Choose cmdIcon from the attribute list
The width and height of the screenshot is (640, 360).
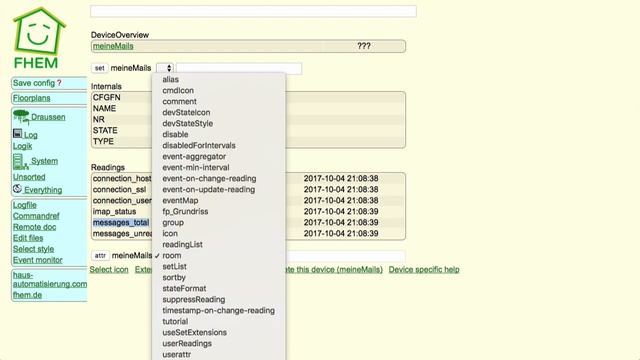click(178, 91)
